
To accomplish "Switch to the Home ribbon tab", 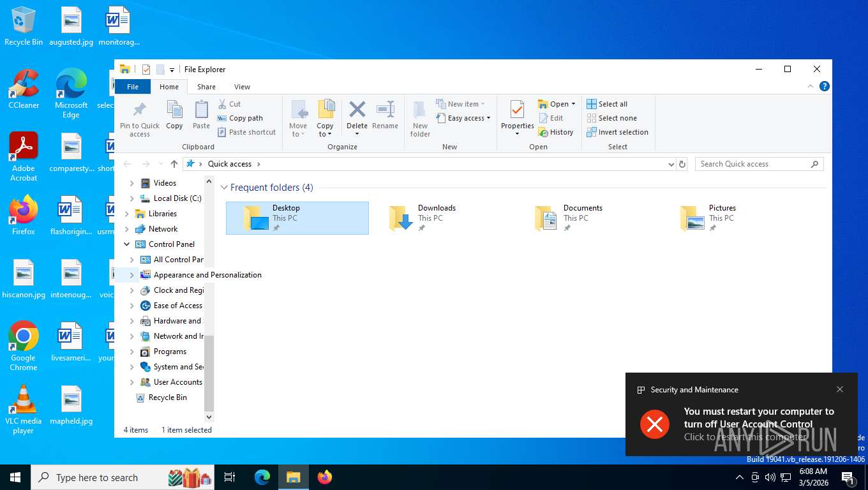I will click(x=169, y=87).
